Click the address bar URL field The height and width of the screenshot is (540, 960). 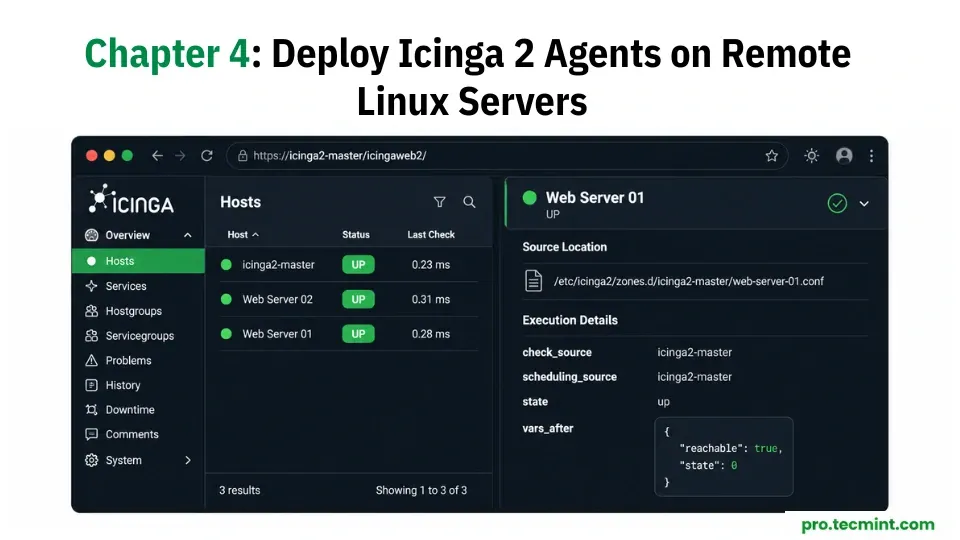click(507, 156)
